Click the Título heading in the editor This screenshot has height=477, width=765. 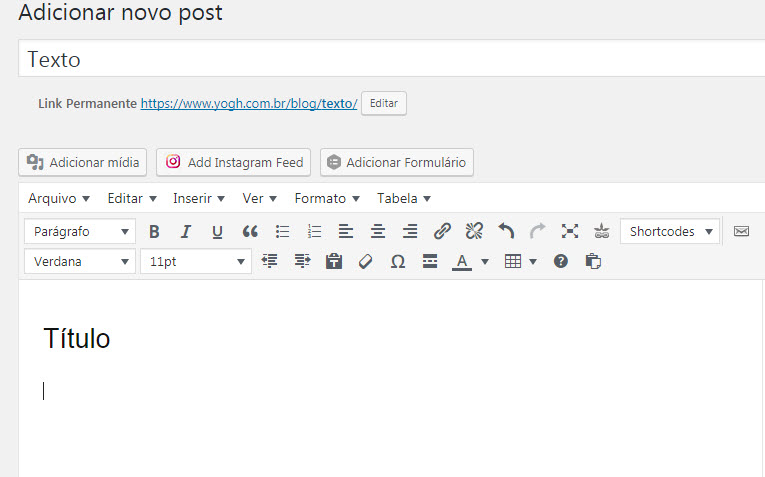point(77,338)
